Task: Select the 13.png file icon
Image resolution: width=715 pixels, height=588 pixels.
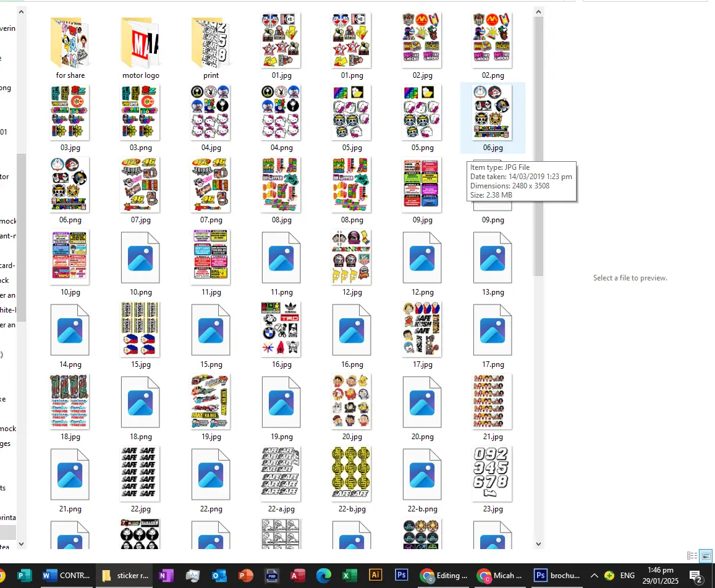Action: click(493, 258)
